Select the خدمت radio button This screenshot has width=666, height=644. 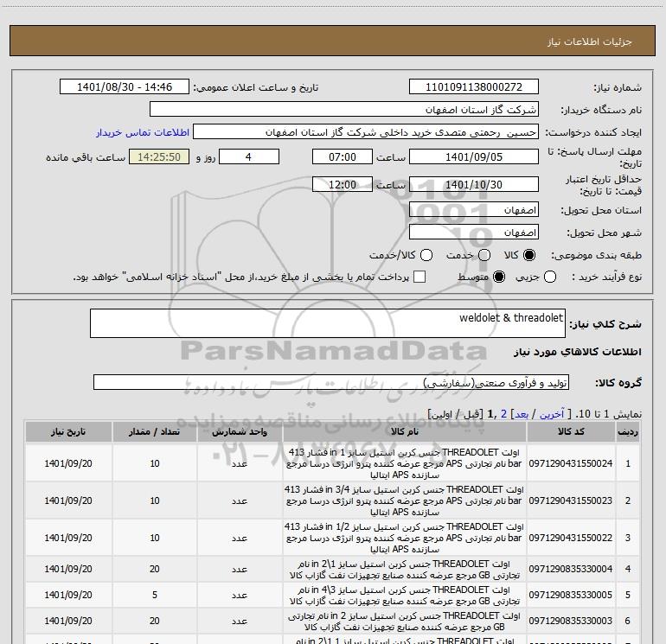tap(484, 255)
